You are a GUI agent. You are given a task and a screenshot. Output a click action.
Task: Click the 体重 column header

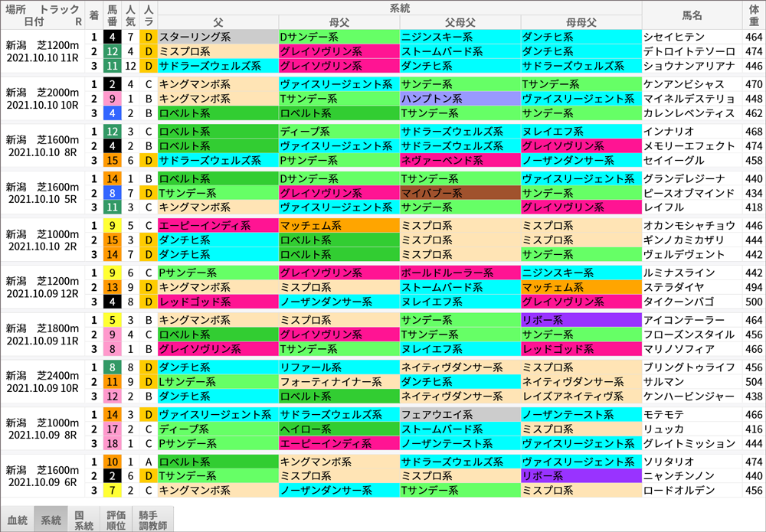click(754, 15)
